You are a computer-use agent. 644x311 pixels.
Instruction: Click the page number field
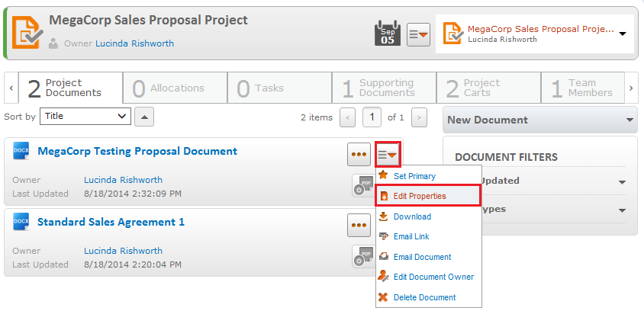(x=372, y=117)
